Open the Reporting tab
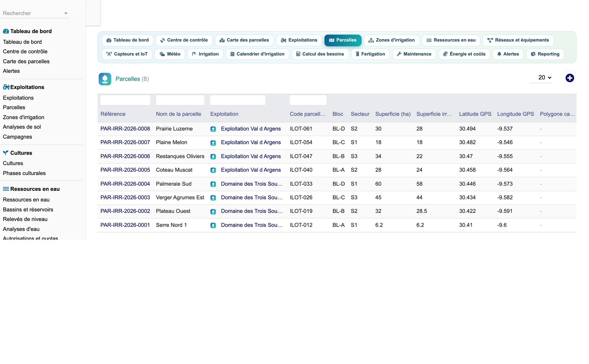The image size is (589, 364). tap(545, 54)
